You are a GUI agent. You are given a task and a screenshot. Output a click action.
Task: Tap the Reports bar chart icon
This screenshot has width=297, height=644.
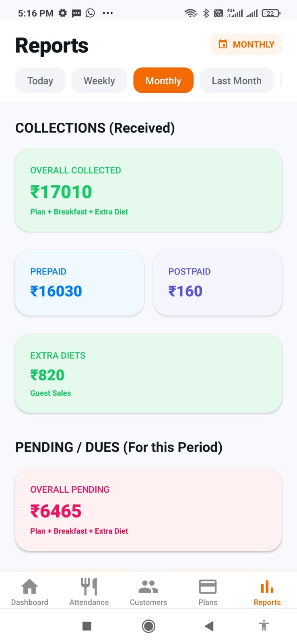point(267,587)
